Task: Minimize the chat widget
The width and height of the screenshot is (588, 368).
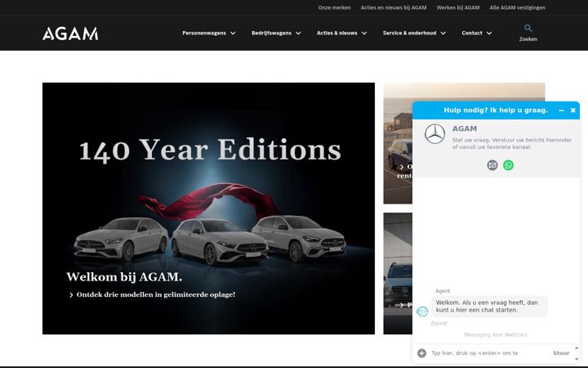Action: point(561,110)
